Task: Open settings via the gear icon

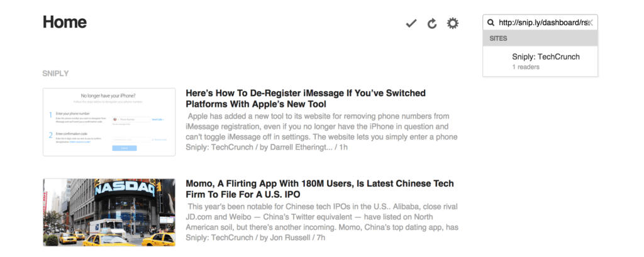Action: 453,23
